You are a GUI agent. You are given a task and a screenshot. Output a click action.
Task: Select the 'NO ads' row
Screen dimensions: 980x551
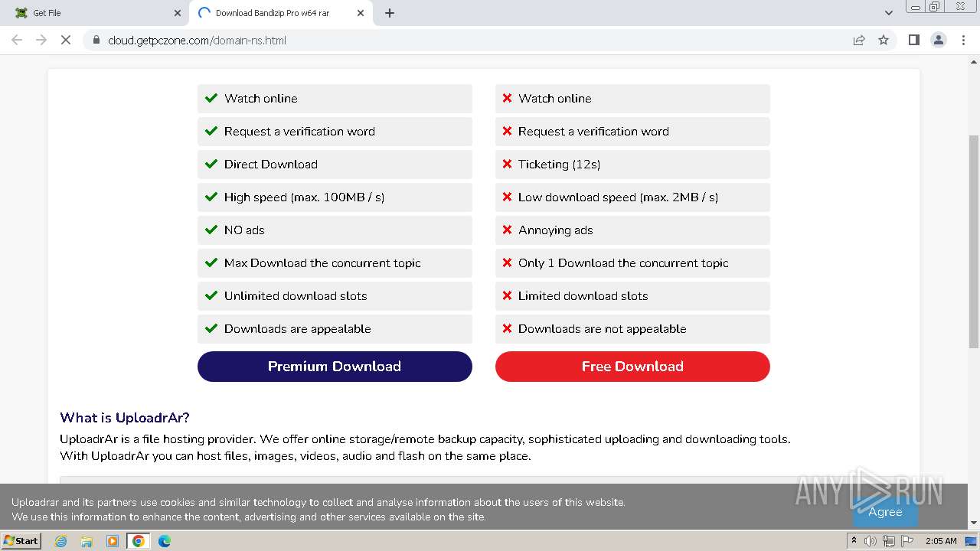pos(335,230)
